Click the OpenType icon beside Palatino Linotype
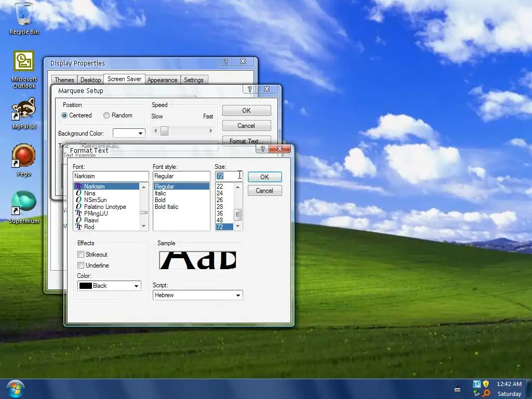Viewport: 532px width, 399px height. (78, 207)
